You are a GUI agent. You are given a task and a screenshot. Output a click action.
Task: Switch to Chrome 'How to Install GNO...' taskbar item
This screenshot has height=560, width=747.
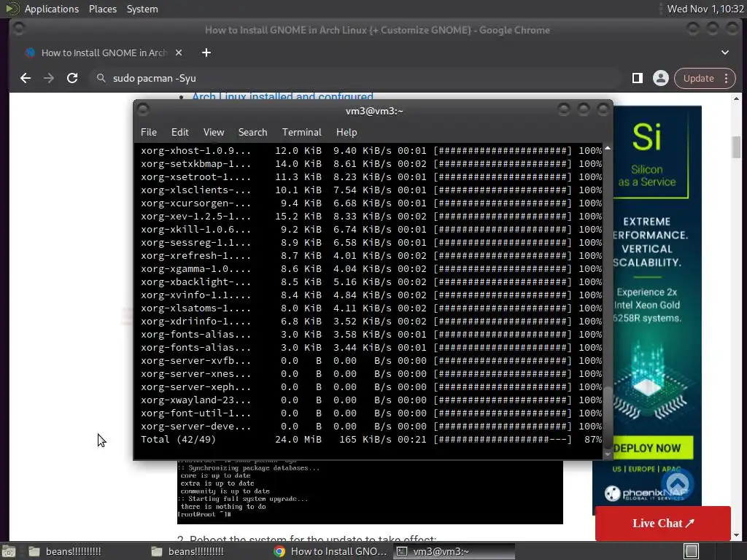330,551
